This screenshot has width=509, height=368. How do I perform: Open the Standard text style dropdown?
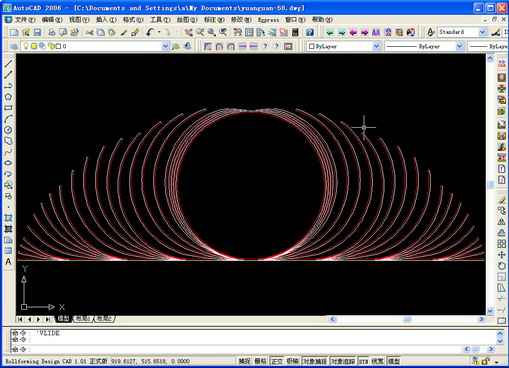482,32
